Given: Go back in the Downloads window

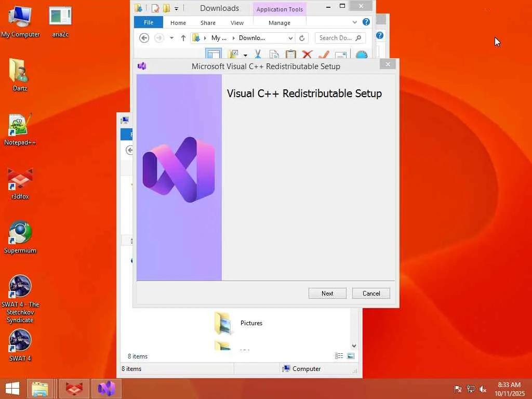Looking at the screenshot, I should (x=144, y=38).
